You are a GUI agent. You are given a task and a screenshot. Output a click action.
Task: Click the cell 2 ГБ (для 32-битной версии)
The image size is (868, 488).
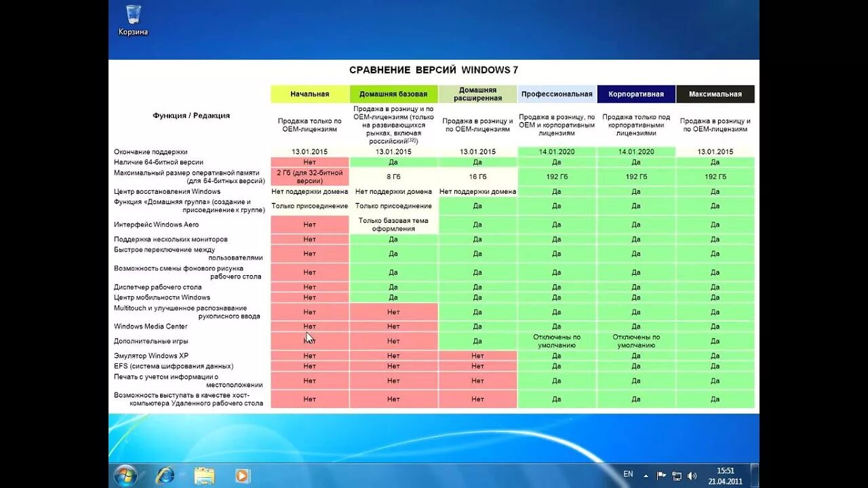pyautogui.click(x=310, y=177)
